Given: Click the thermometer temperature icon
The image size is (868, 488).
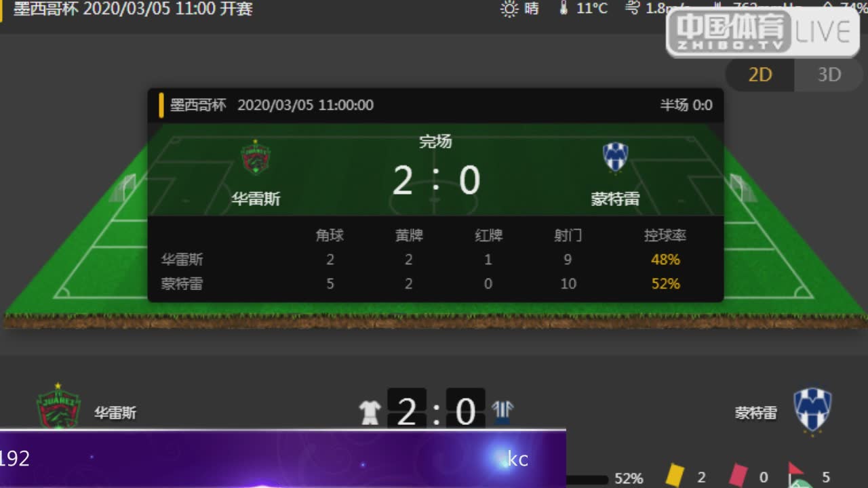Looking at the screenshot, I should click(564, 8).
